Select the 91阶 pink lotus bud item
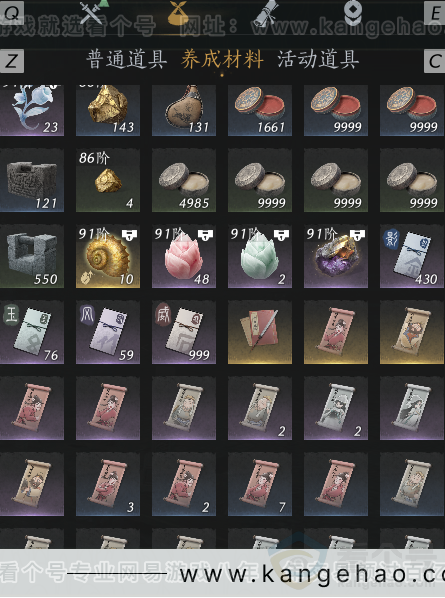 tap(184, 256)
